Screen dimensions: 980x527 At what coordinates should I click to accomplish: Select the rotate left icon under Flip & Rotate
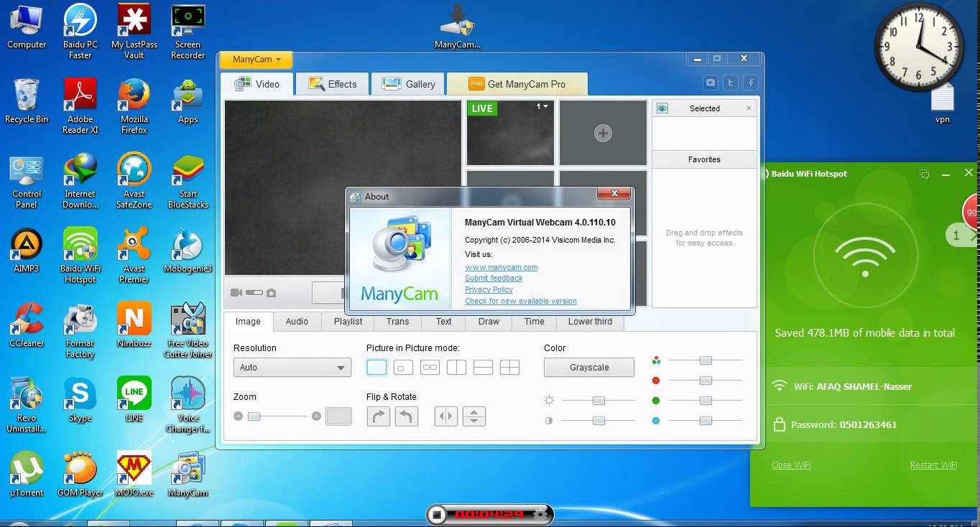click(407, 416)
